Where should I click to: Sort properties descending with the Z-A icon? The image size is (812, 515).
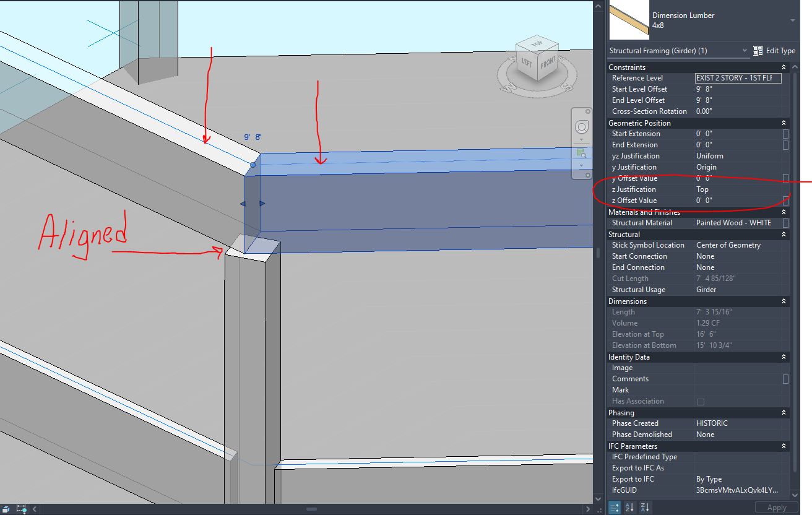point(644,507)
